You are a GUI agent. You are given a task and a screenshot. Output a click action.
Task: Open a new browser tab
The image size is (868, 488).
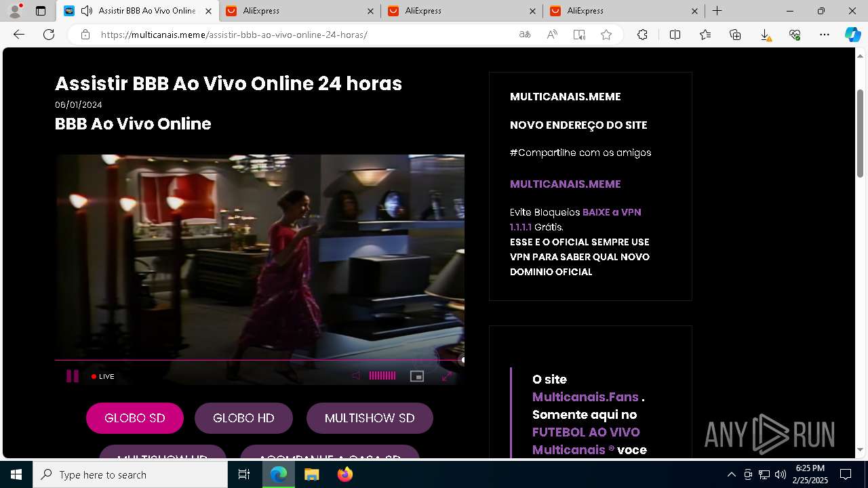tap(717, 11)
